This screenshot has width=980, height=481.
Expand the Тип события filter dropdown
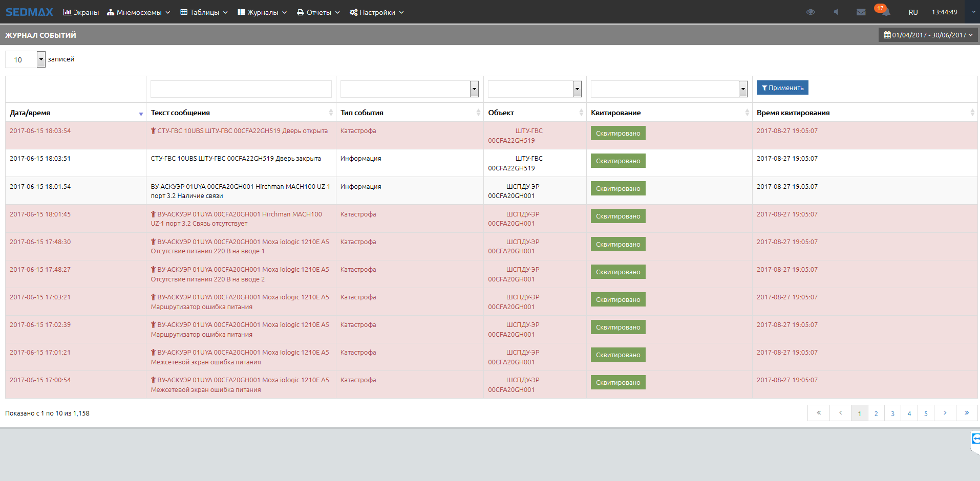point(474,89)
